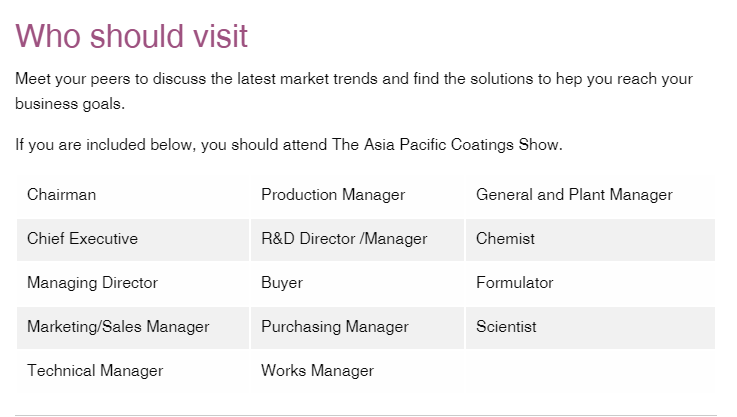Viewport: 737px width, 417px height.
Task: Click Production Manager in the table
Action: tap(333, 195)
